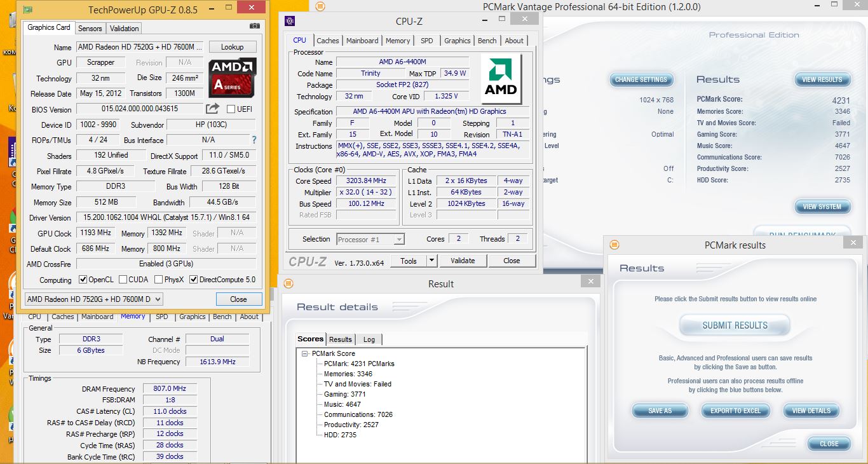Switch to Log tab in Result window

[x=369, y=339]
